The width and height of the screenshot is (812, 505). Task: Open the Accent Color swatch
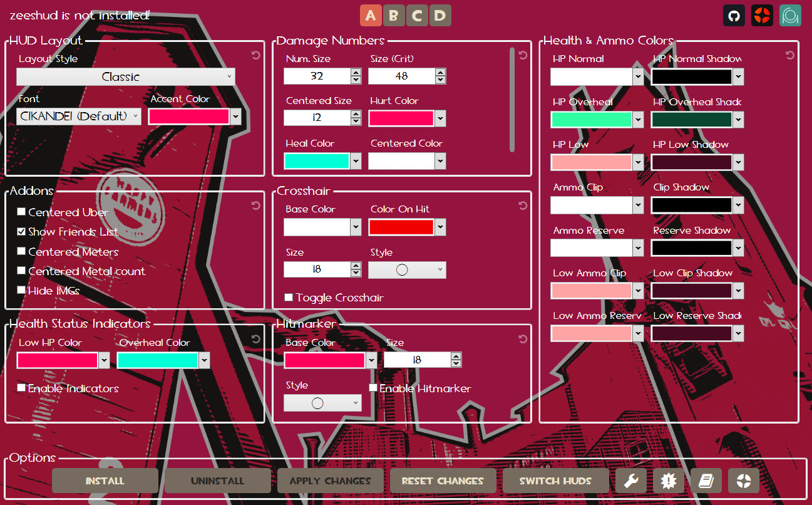tap(189, 116)
